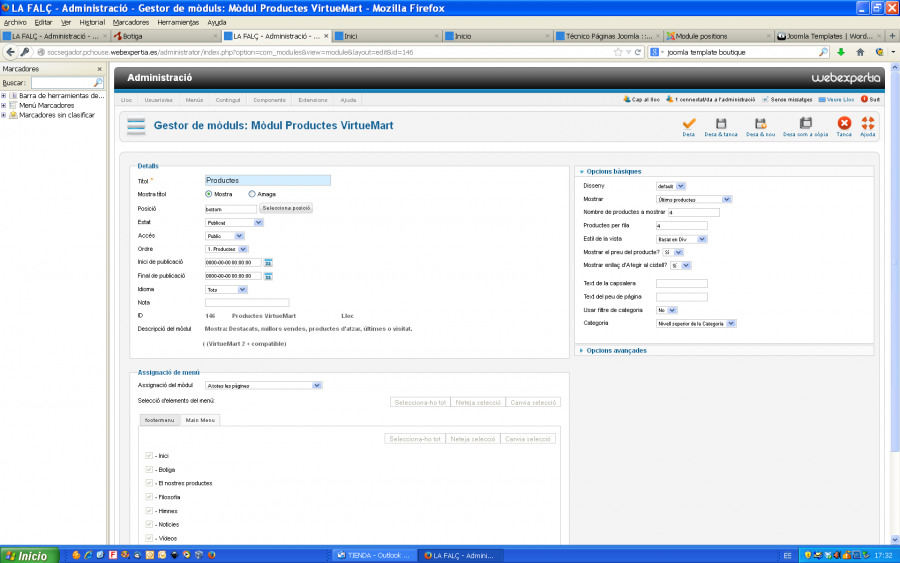Click the search magnifier in search box
This screenshot has height=563, width=900.
coord(823,52)
